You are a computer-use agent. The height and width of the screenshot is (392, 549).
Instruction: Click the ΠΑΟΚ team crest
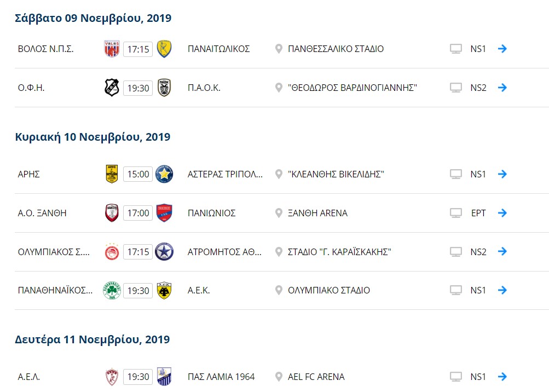pyautogui.click(x=164, y=88)
